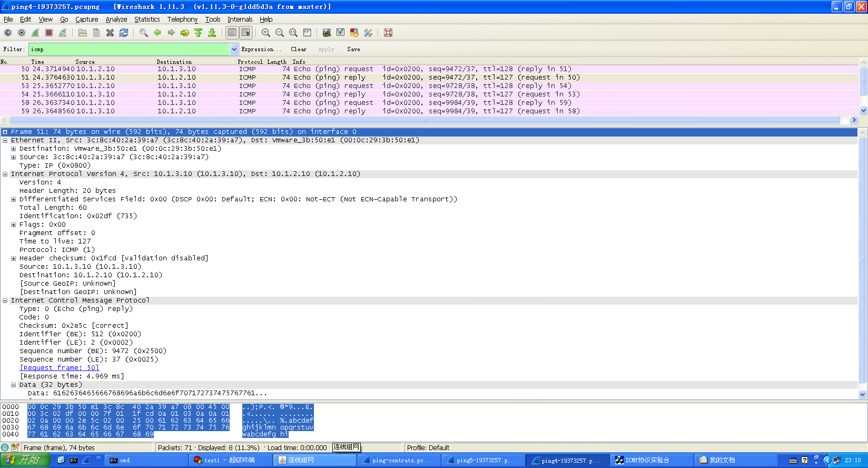
Task: Open the filter history dropdown arrow
Action: pos(234,49)
